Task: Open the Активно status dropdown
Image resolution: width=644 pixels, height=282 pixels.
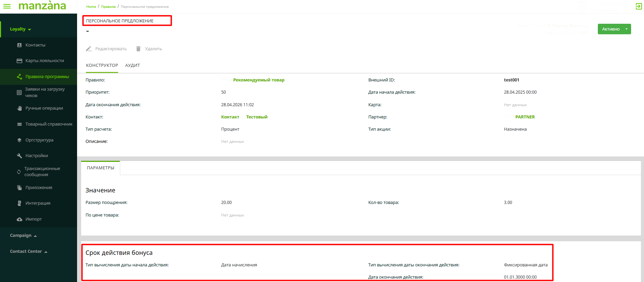Action: coord(626,29)
